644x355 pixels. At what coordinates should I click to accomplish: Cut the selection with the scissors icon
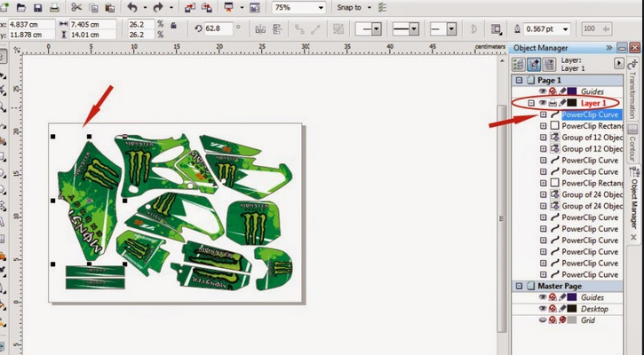76,7
